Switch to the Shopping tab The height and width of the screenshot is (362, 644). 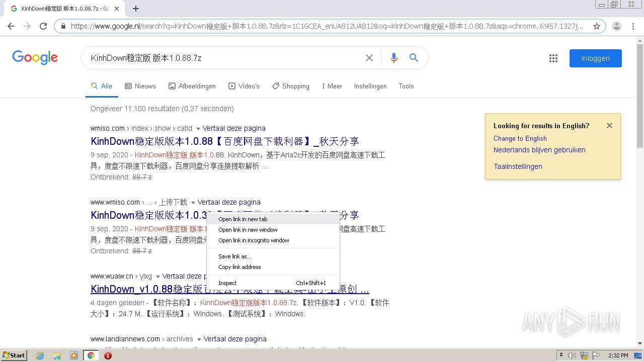tap(291, 86)
